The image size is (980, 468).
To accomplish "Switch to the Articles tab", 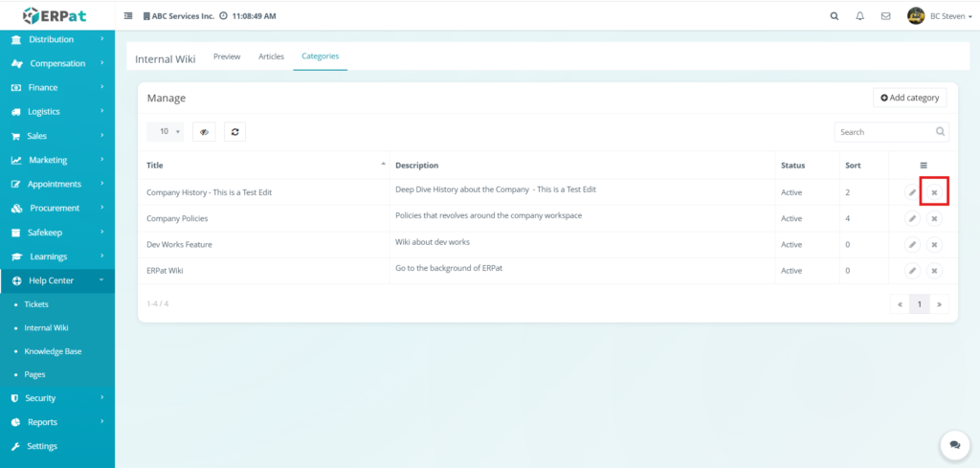I will click(x=271, y=56).
